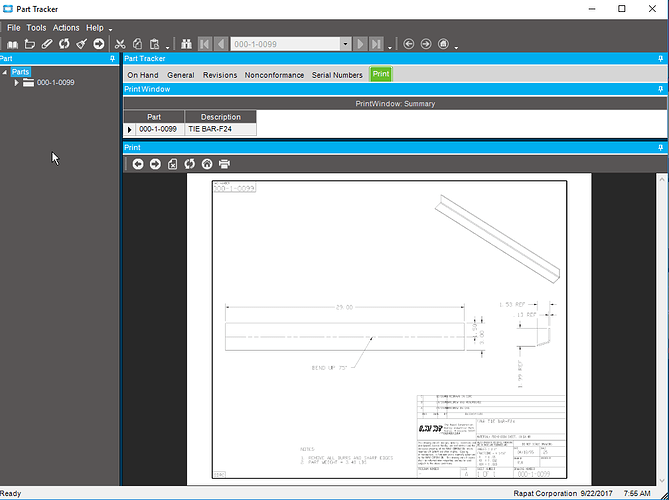This screenshot has width=669, height=500.
Task: Expand the 000-1-0099 tree node
Action: (x=17, y=83)
